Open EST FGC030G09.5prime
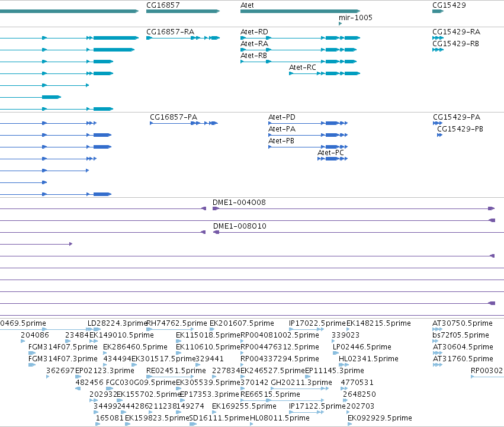 141,383
